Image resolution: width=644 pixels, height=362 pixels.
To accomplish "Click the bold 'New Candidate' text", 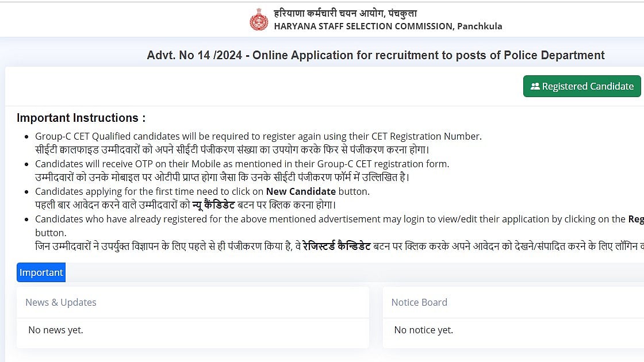I will tap(301, 191).
